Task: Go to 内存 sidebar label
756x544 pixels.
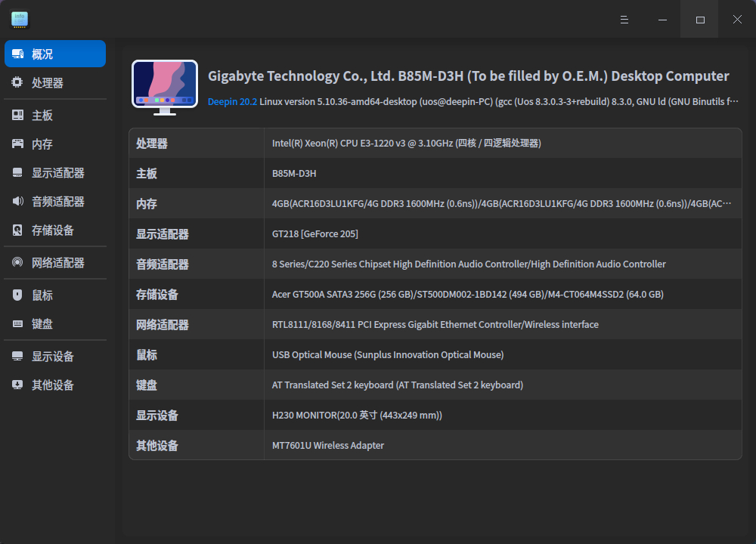Action: (x=42, y=144)
